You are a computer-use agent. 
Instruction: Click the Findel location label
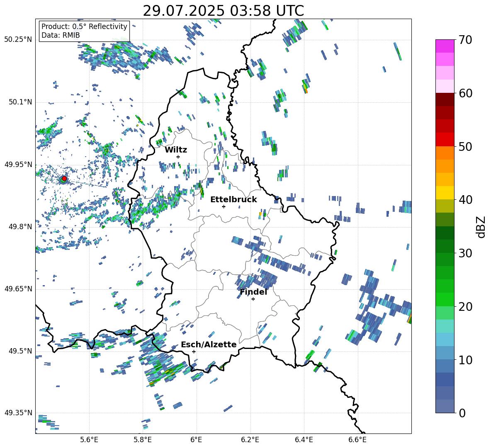(x=253, y=292)
